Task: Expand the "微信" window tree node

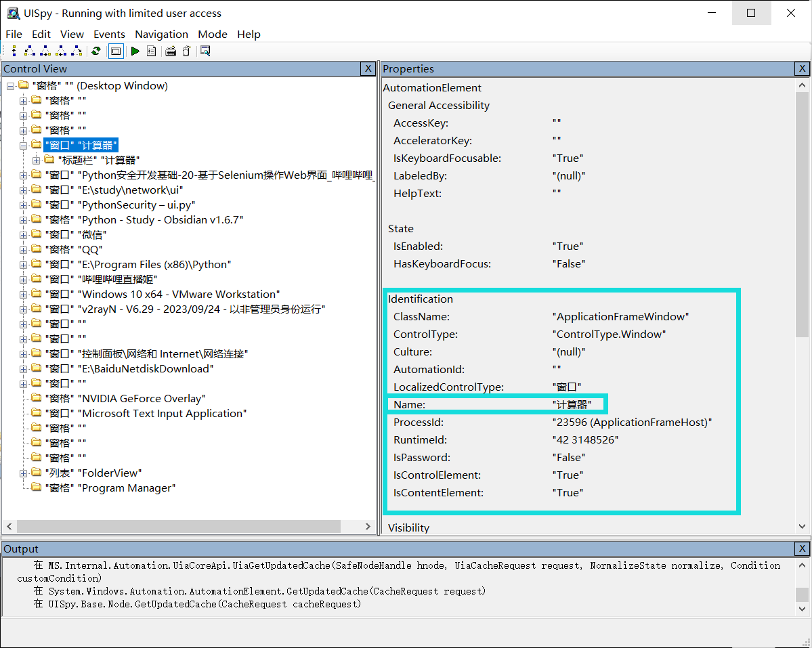Action: coord(24,234)
